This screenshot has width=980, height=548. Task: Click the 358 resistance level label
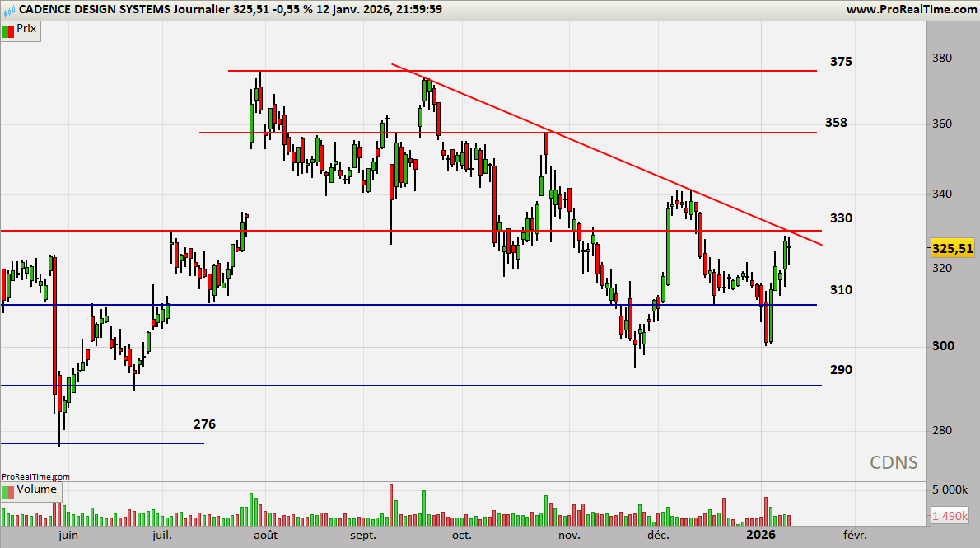836,123
